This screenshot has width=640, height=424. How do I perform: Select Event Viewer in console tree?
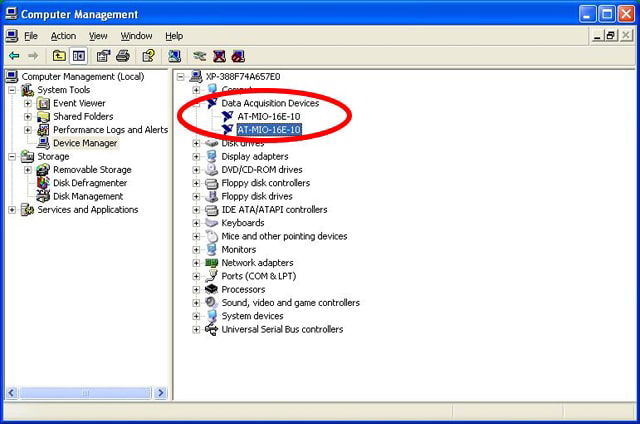pos(79,103)
